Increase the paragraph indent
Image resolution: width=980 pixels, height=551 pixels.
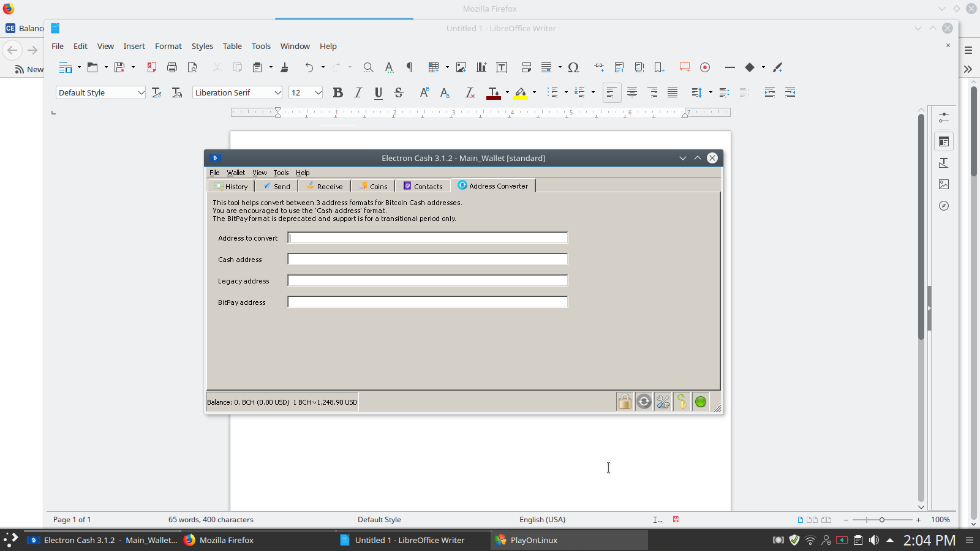click(x=770, y=92)
